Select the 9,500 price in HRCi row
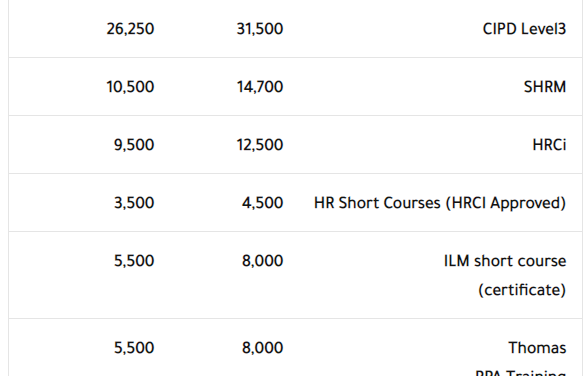The image size is (588, 376). 134,145
